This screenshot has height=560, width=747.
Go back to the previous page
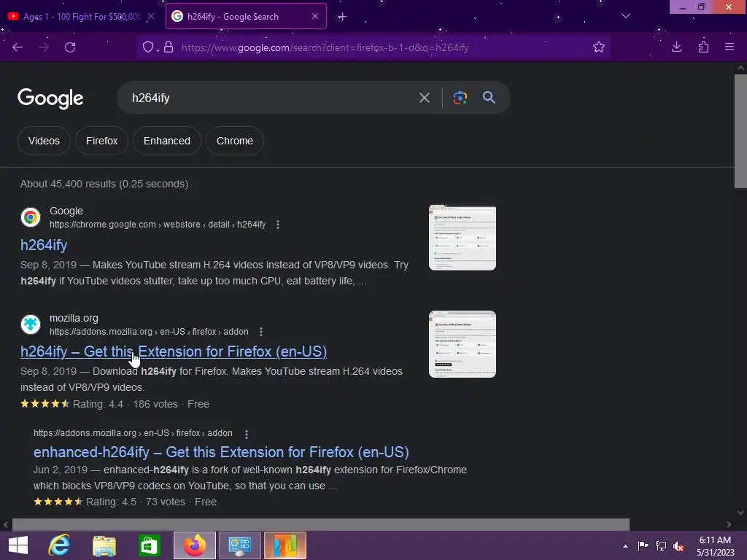point(18,47)
